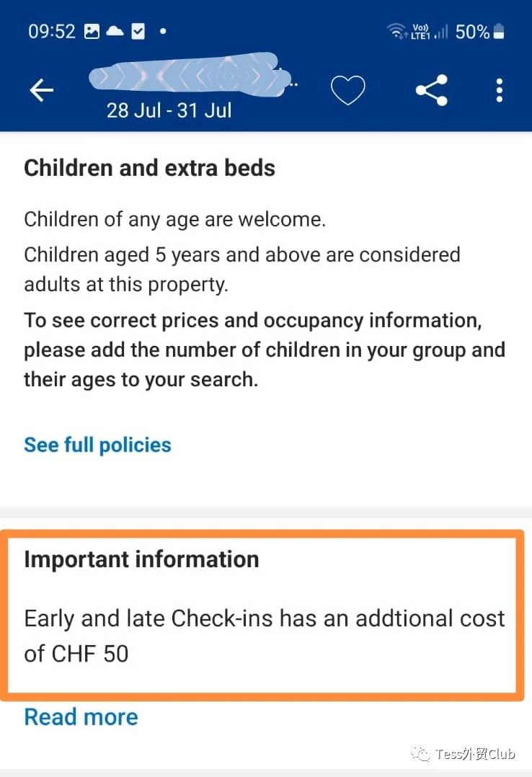Viewport: 532px width, 777px height.
Task: Expand Read more under Important information
Action: click(81, 717)
